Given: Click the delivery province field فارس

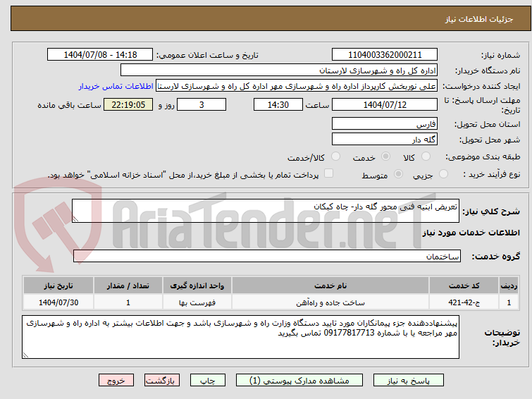Looking at the screenshot, I should coord(385,123).
